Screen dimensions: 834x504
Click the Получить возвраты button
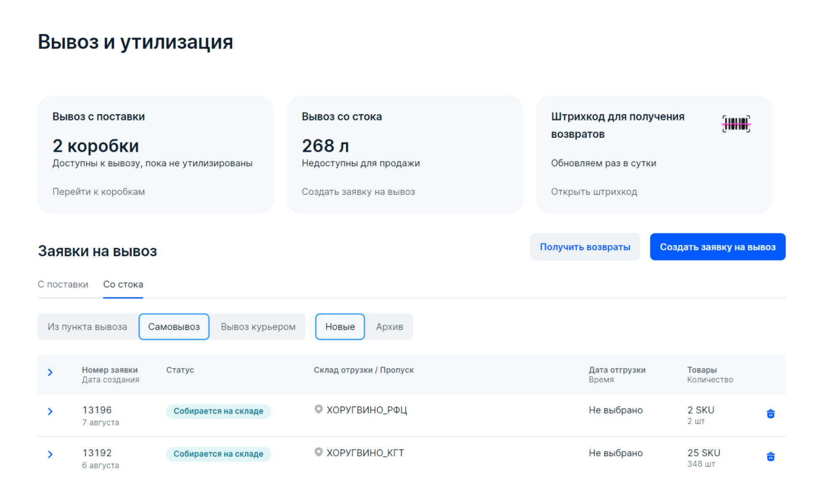tap(585, 247)
